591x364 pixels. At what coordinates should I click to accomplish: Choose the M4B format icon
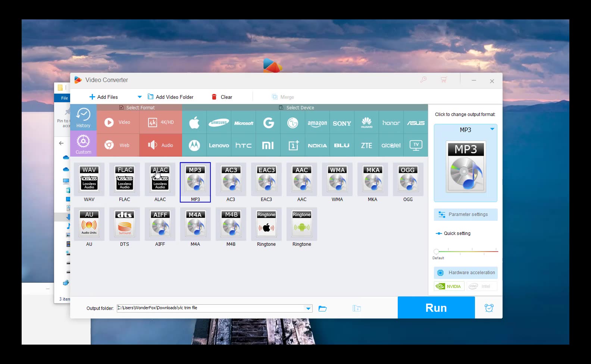tap(231, 224)
